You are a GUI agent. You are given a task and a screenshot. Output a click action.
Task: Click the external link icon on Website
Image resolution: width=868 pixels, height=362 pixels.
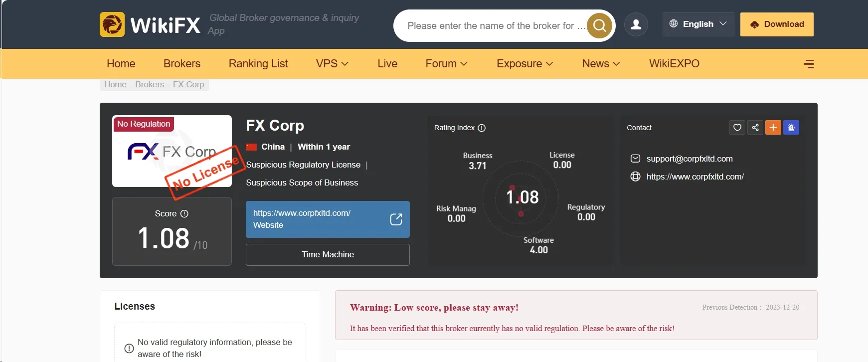(x=396, y=219)
